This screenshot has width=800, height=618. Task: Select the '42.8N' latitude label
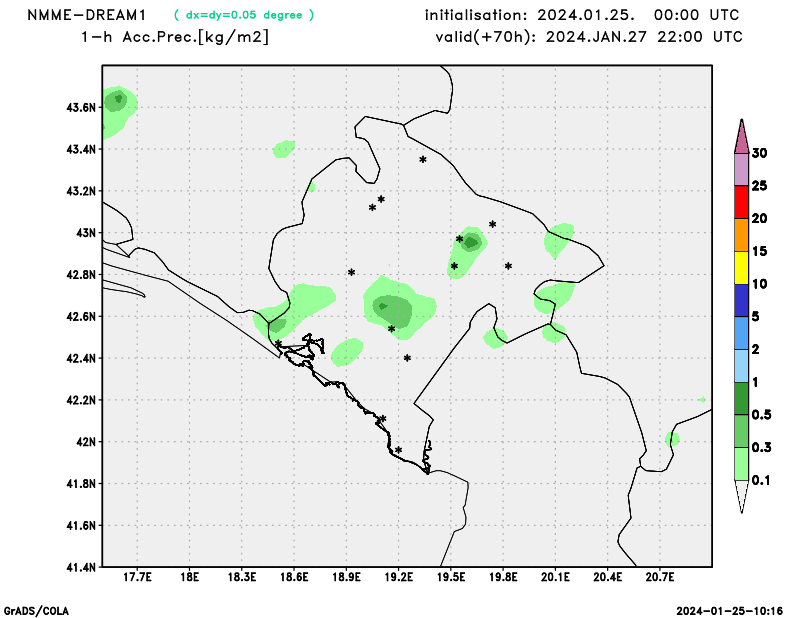[81, 275]
